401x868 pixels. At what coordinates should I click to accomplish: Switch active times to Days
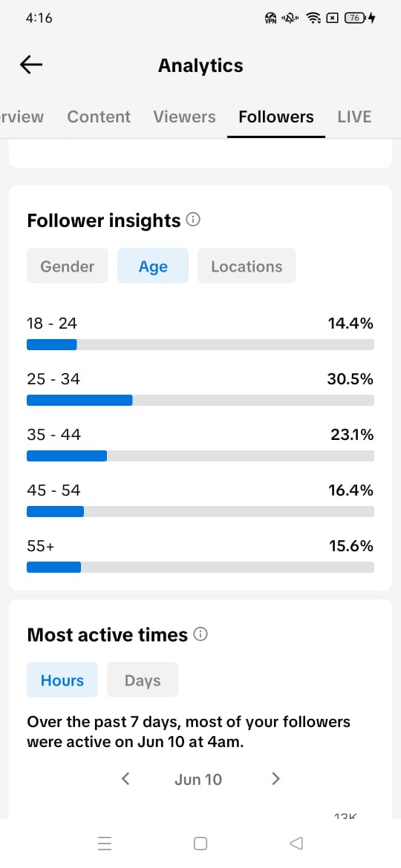143,680
